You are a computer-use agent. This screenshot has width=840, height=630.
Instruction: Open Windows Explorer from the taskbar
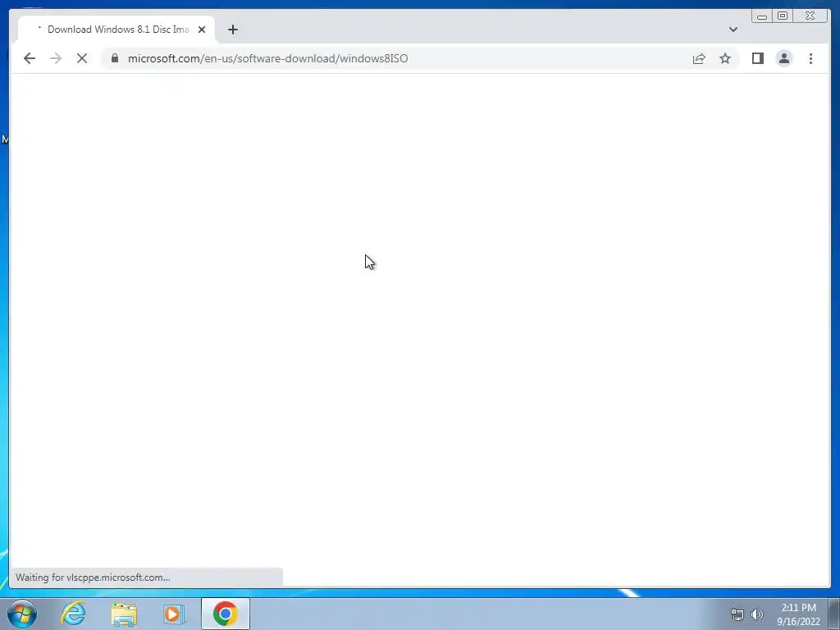point(124,614)
